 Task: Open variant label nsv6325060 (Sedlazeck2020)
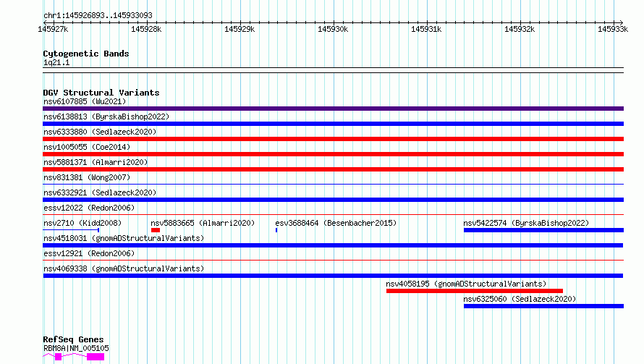tap(520, 299)
